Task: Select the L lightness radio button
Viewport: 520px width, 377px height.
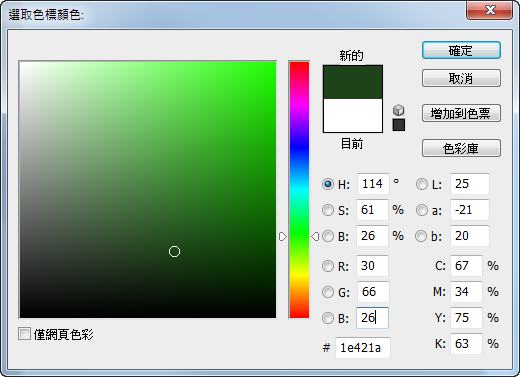Action: tap(422, 184)
